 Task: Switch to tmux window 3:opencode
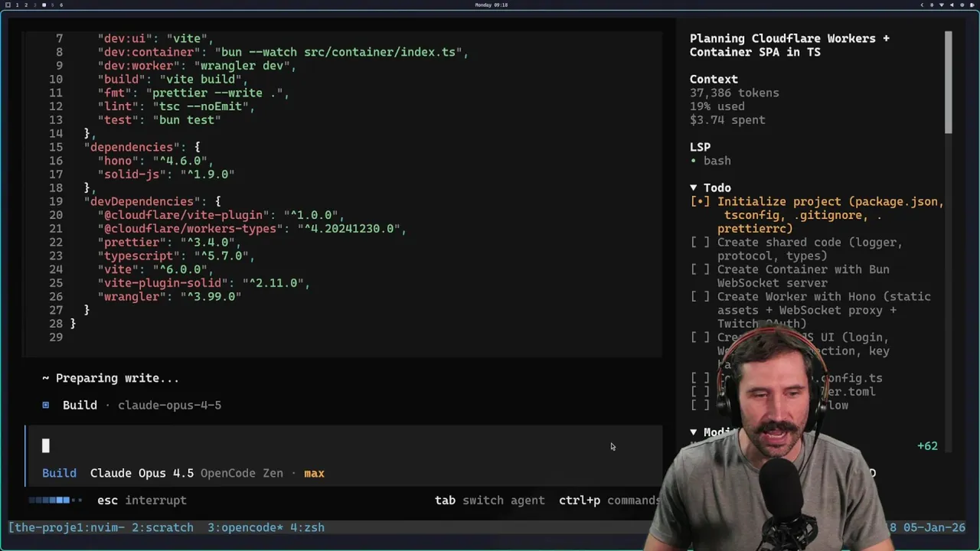(x=244, y=527)
